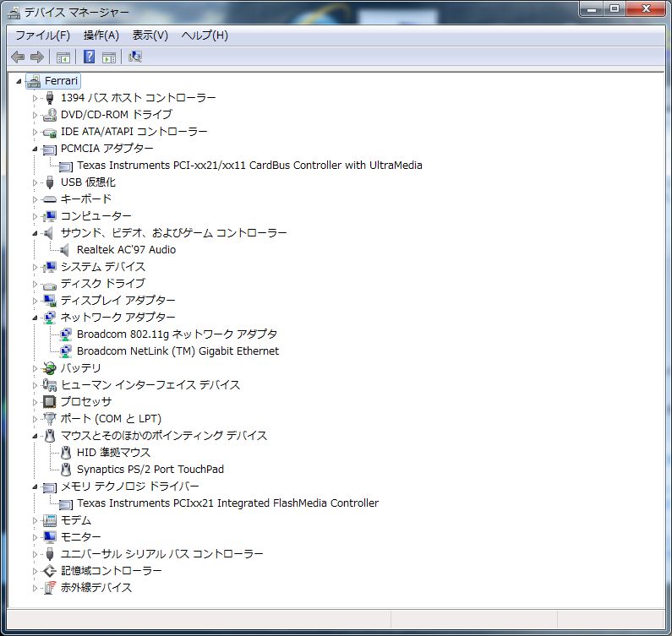Click the 赤外線デバイス infrared icon
The width and height of the screenshot is (672, 636).
50,588
